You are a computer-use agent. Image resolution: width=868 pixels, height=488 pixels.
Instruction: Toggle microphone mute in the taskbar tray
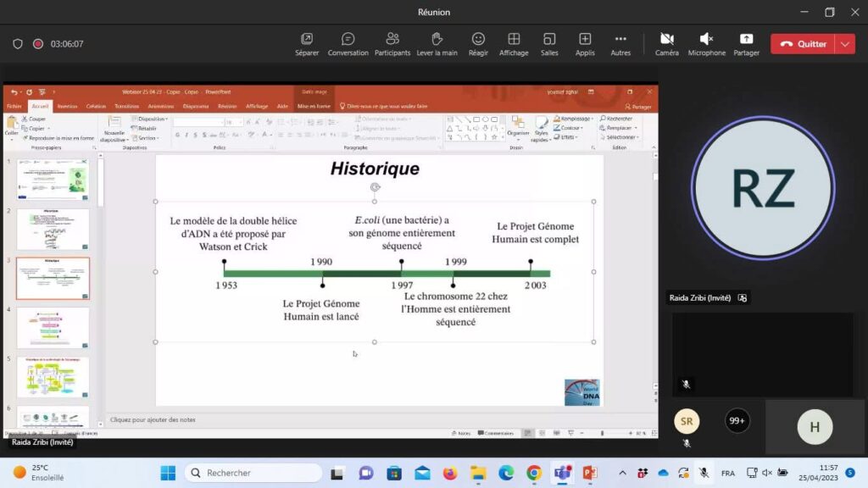coord(704,473)
